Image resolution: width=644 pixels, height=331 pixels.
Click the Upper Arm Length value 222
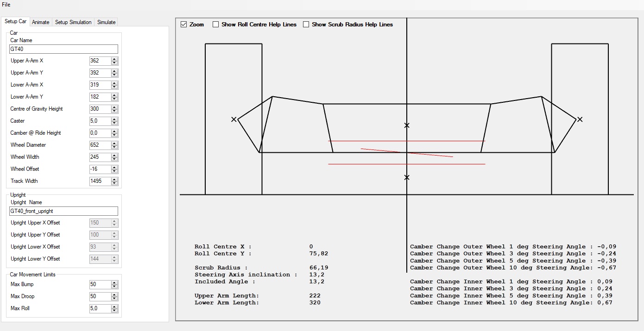315,295
